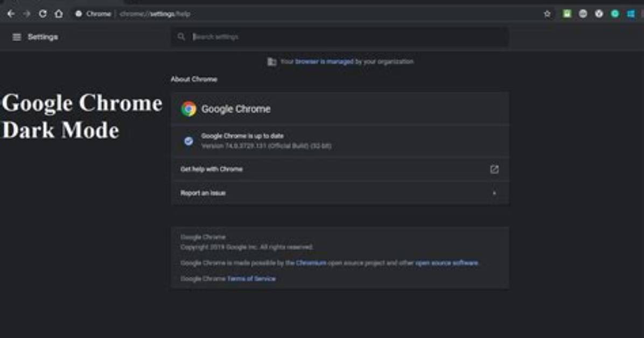
Task: Click the Copyright 2019 Google Inc. line
Action: 247,247
